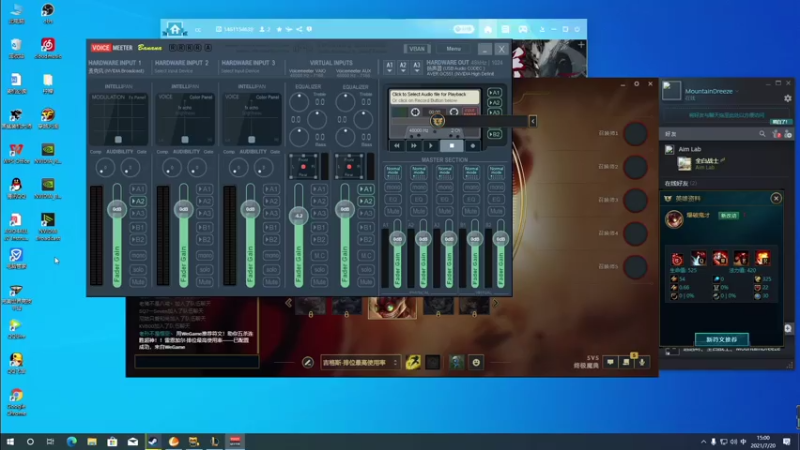Viewport: 800px width, 450px height.
Task: Open Hardware Out A1 device dropdown
Action: 389,67
